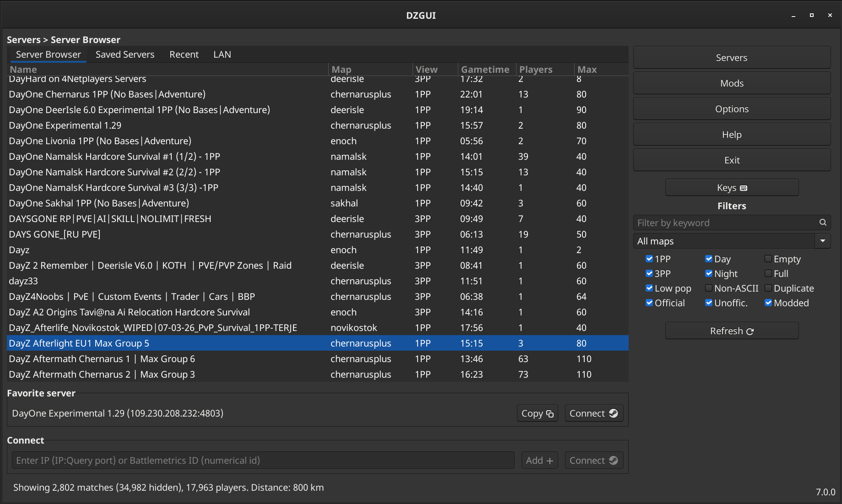Toggle the 3PP filter checkbox
The image size is (842, 504).
(x=649, y=274)
